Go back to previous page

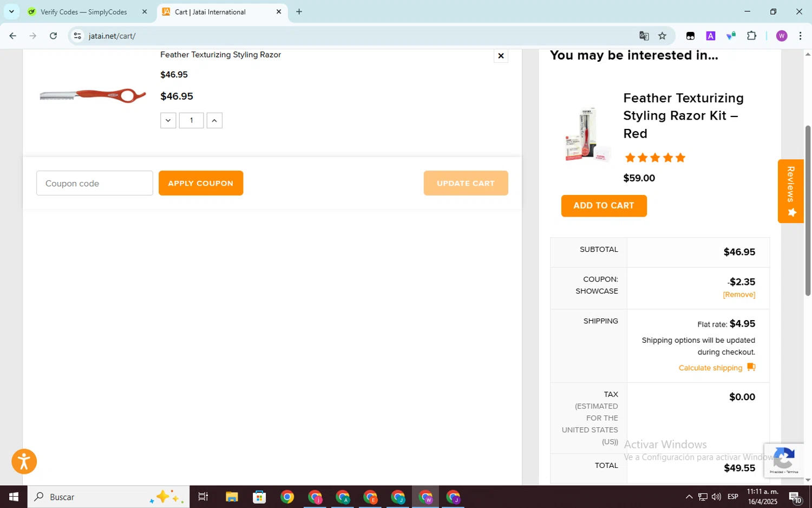(12, 36)
